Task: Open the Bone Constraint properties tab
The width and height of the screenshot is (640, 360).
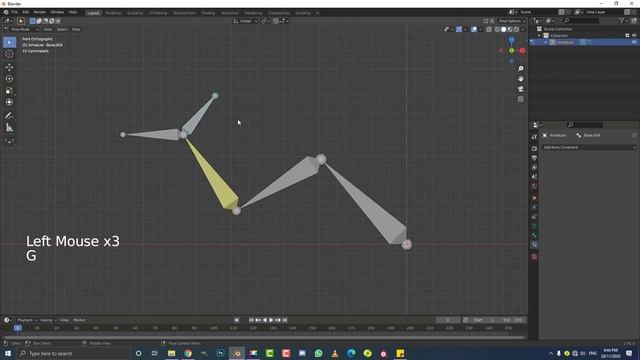Action: coord(534,245)
